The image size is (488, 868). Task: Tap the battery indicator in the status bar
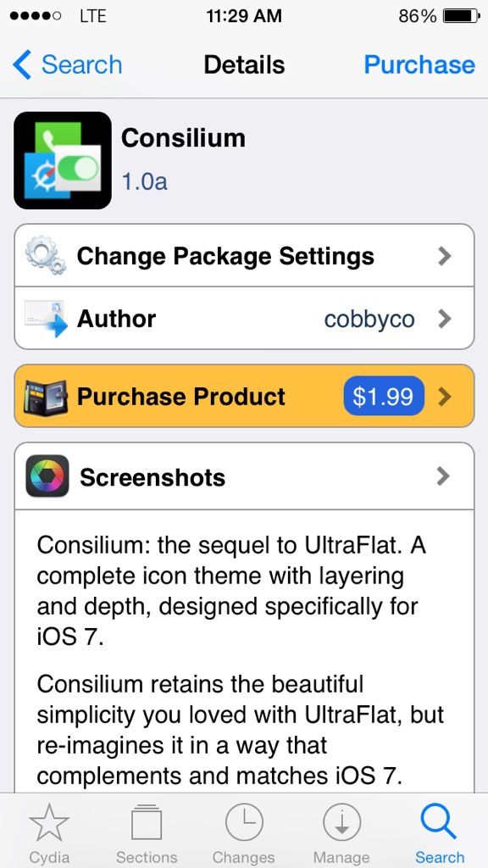tap(462, 16)
